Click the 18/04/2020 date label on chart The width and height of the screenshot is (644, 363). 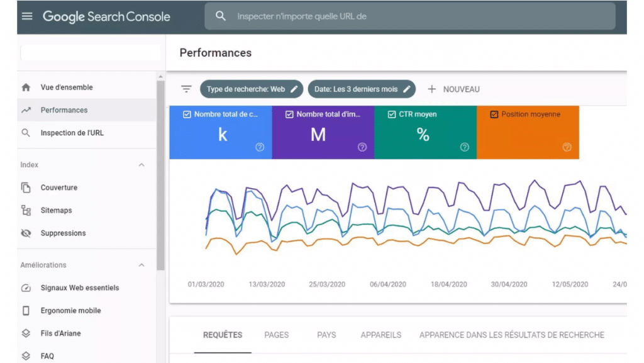(448, 284)
